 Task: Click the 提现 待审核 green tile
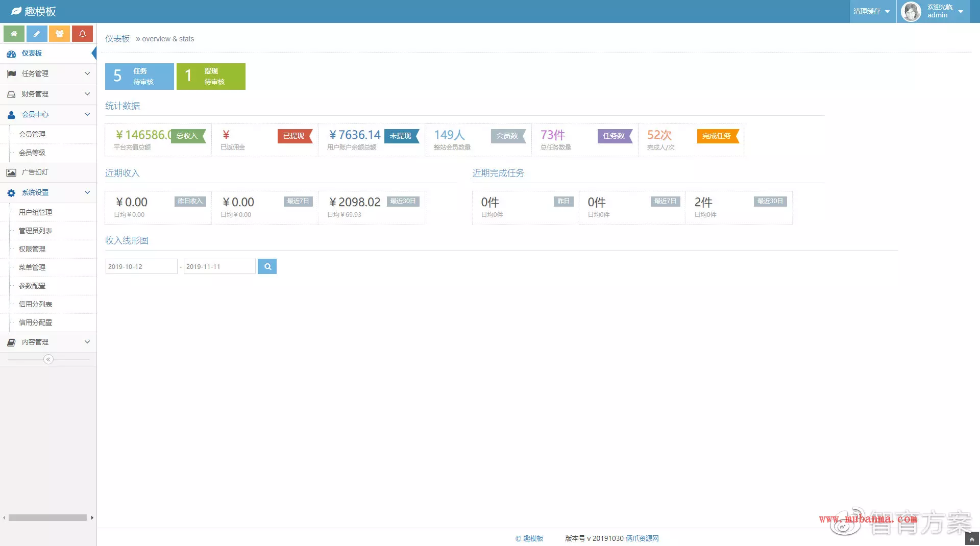[x=211, y=77]
